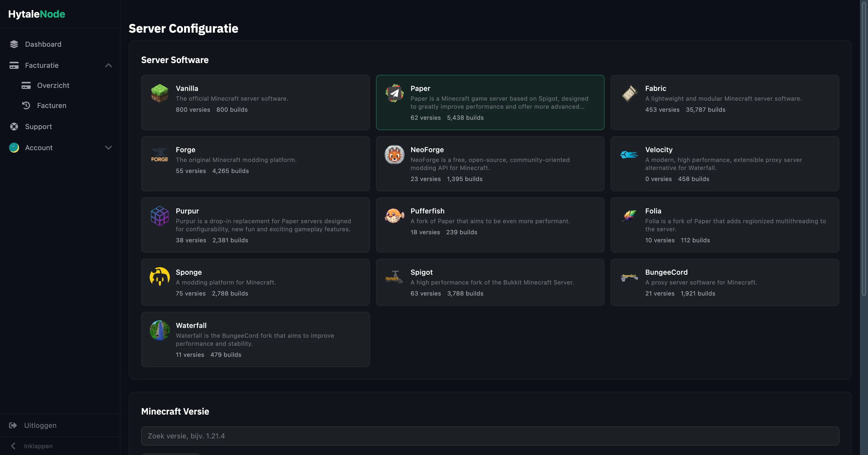Image resolution: width=868 pixels, height=455 pixels.
Task: Click the Vanilla grass block icon
Action: point(159,93)
